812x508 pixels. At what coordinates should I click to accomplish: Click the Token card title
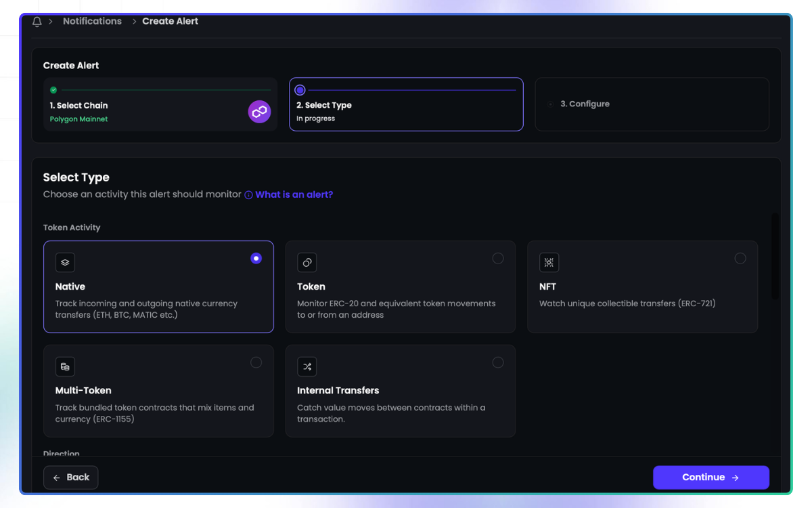[x=311, y=287]
